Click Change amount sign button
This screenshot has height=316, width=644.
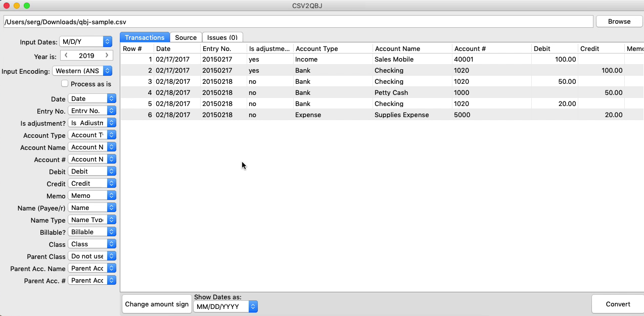pos(157,304)
